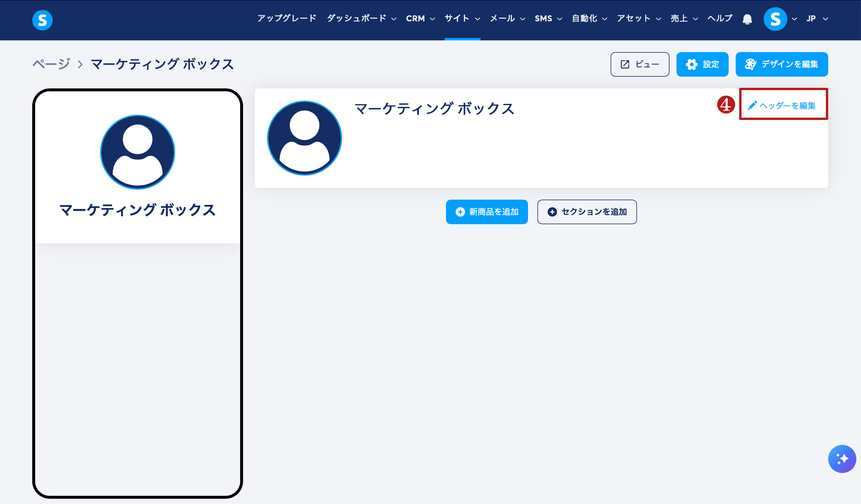Click the gear 設定 button
The width and height of the screenshot is (861, 504).
[702, 64]
